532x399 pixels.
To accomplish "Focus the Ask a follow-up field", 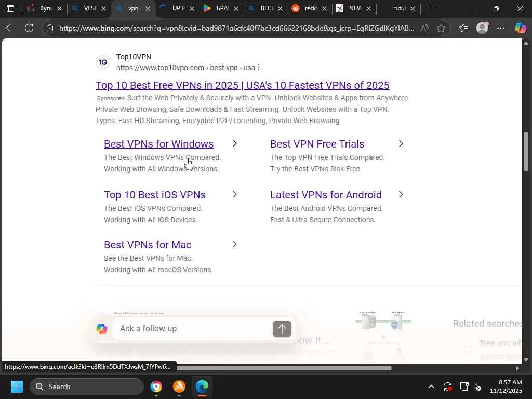I will coord(192,328).
